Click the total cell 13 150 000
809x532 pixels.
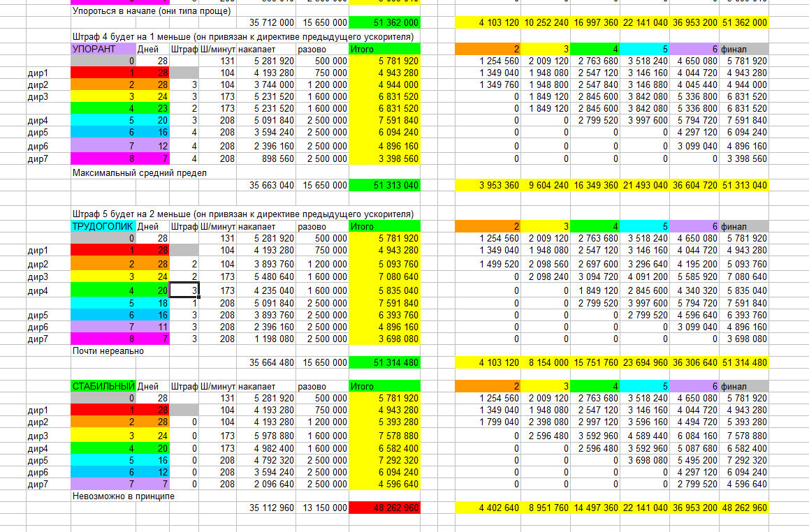323,508
